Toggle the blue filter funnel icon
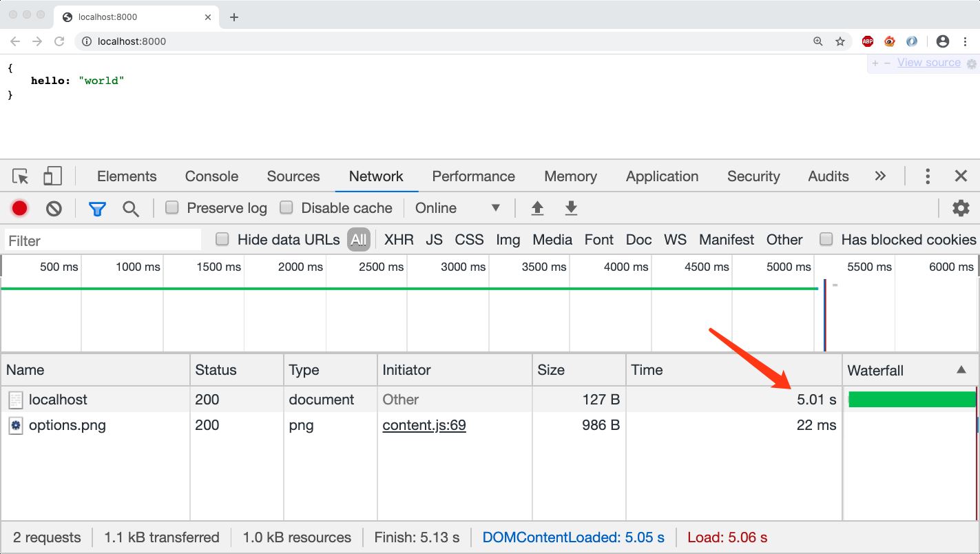The height and width of the screenshot is (554, 980). [x=97, y=208]
